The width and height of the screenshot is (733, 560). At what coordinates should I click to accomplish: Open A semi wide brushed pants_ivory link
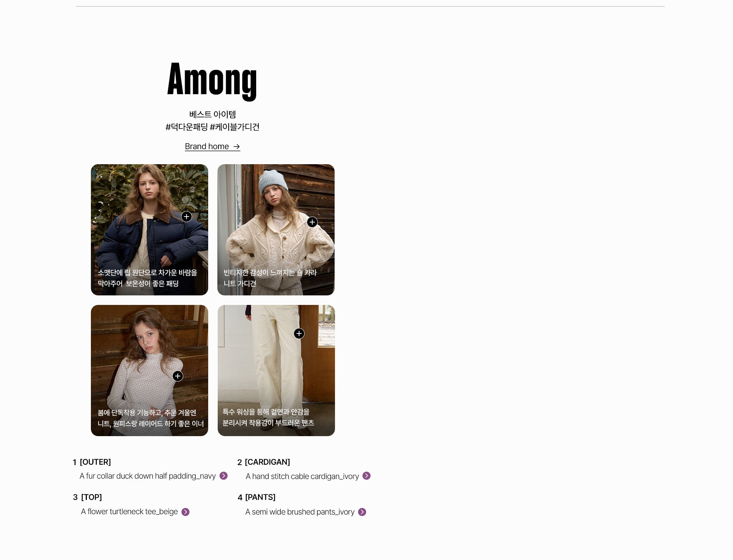click(300, 512)
